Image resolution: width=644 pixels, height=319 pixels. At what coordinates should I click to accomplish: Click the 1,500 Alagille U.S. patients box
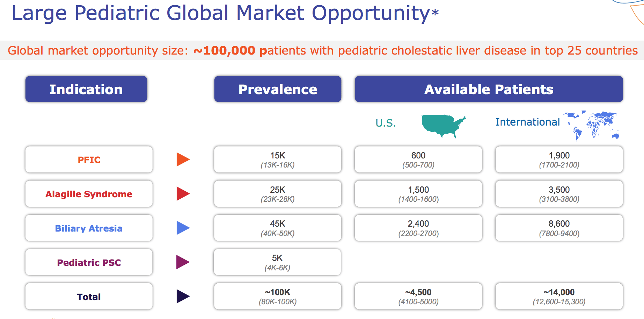click(x=418, y=194)
